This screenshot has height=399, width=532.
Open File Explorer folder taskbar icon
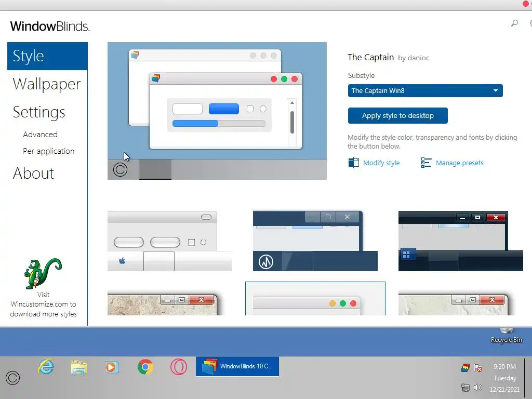[79, 367]
